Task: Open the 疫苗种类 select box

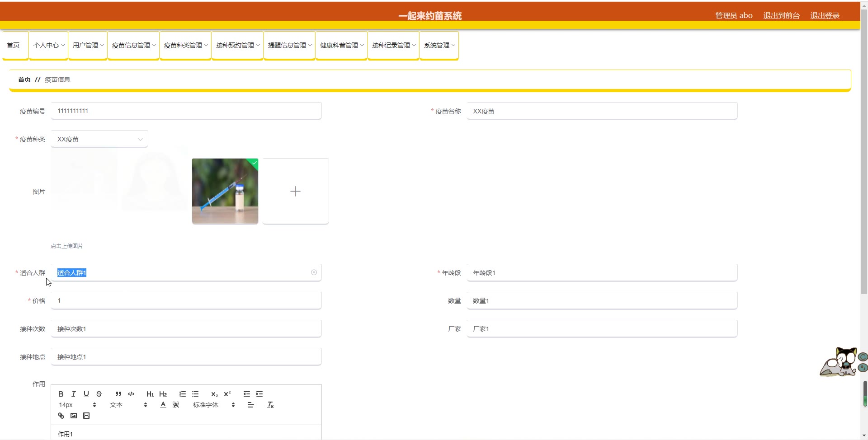Action: pos(99,139)
